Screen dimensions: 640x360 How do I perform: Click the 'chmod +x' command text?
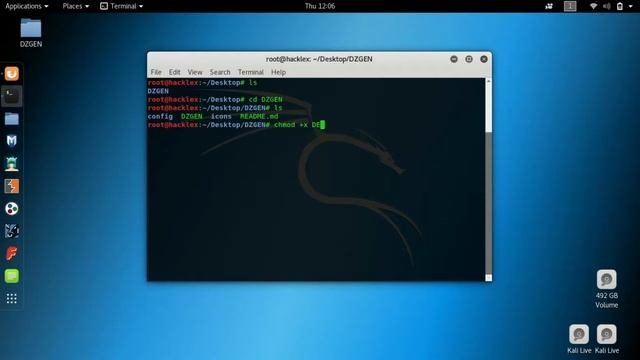[x=291, y=125]
